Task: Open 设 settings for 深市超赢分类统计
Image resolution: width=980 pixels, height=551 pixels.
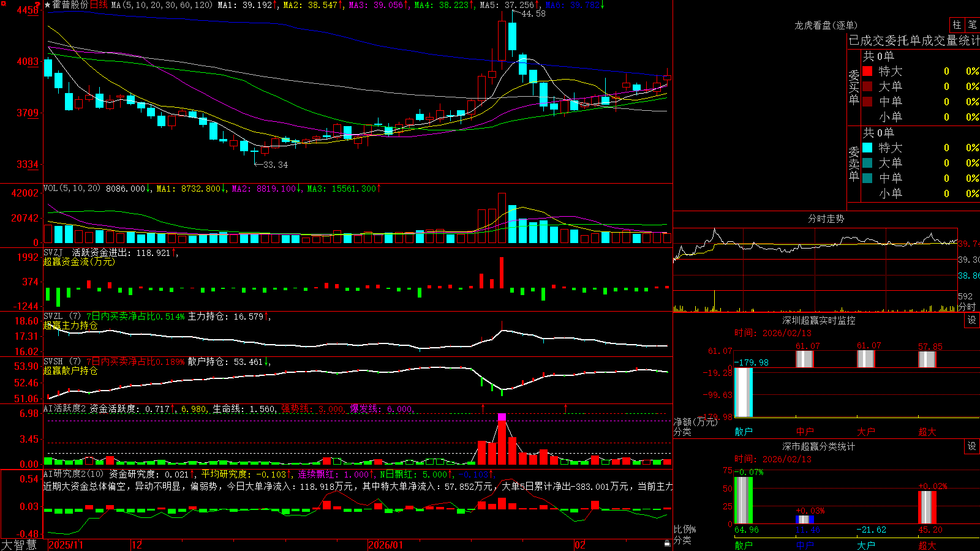Action: pos(972,446)
